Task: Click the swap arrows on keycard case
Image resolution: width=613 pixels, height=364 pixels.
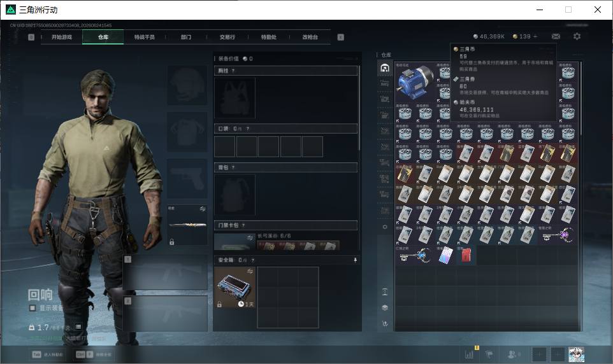Action: point(250,237)
